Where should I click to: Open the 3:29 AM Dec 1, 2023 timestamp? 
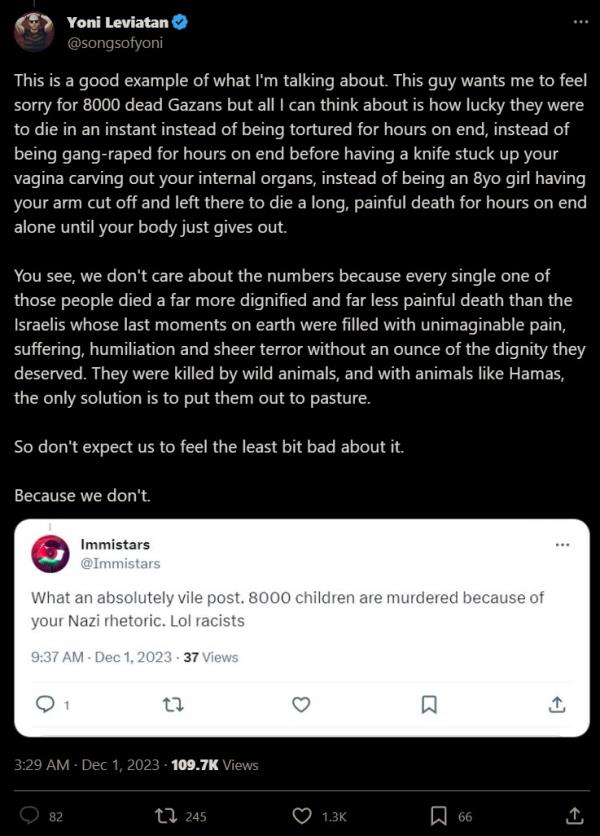tap(87, 764)
